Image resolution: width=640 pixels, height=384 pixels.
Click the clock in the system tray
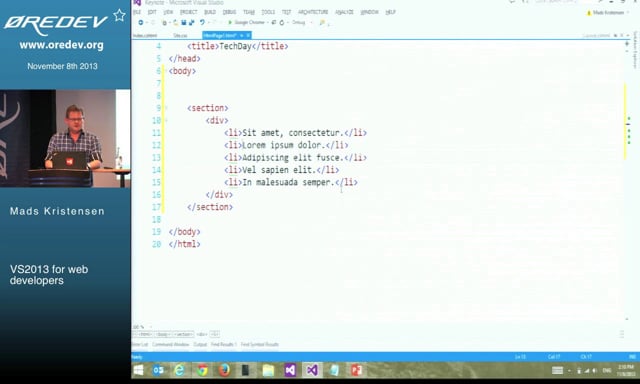pyautogui.click(x=626, y=371)
